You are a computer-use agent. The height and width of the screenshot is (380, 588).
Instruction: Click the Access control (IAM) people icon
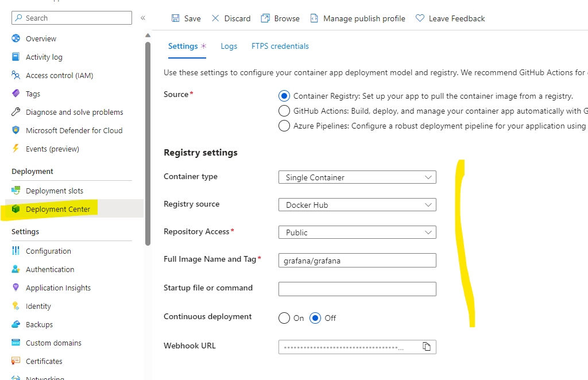coord(16,75)
